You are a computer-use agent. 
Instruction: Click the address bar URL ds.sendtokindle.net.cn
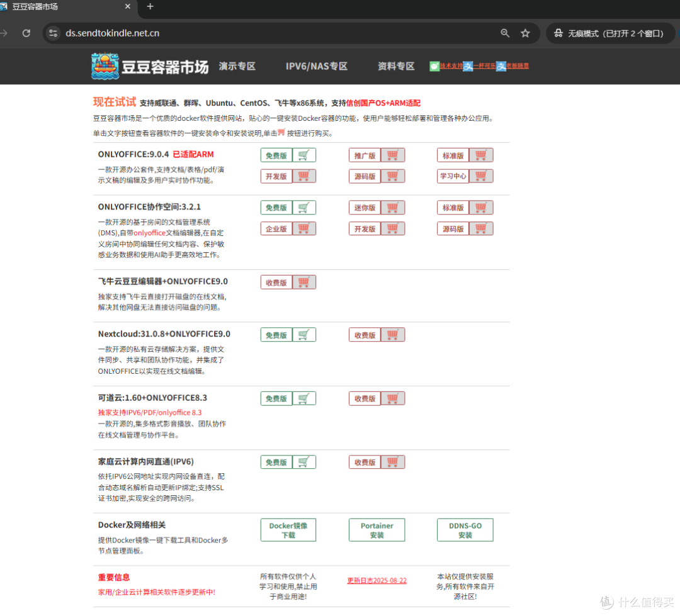click(x=112, y=33)
